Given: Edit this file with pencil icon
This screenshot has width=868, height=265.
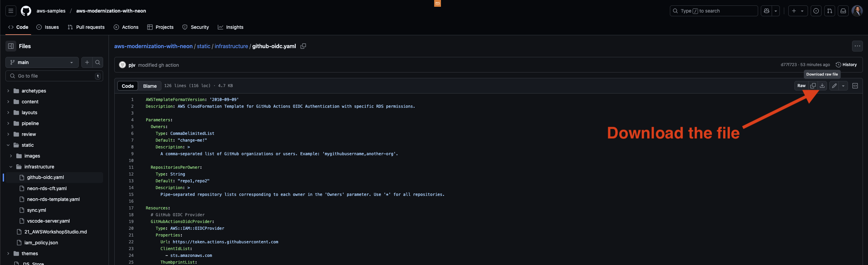Looking at the screenshot, I should point(834,86).
